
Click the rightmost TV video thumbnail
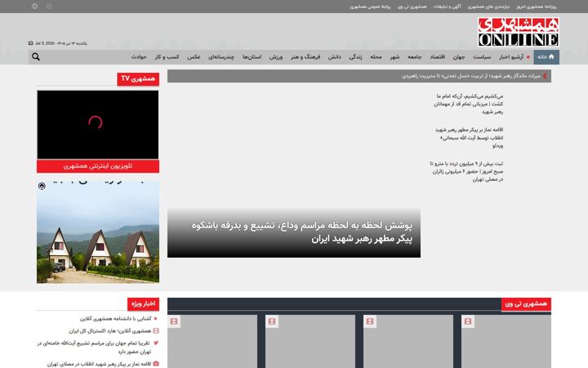[x=506, y=341]
